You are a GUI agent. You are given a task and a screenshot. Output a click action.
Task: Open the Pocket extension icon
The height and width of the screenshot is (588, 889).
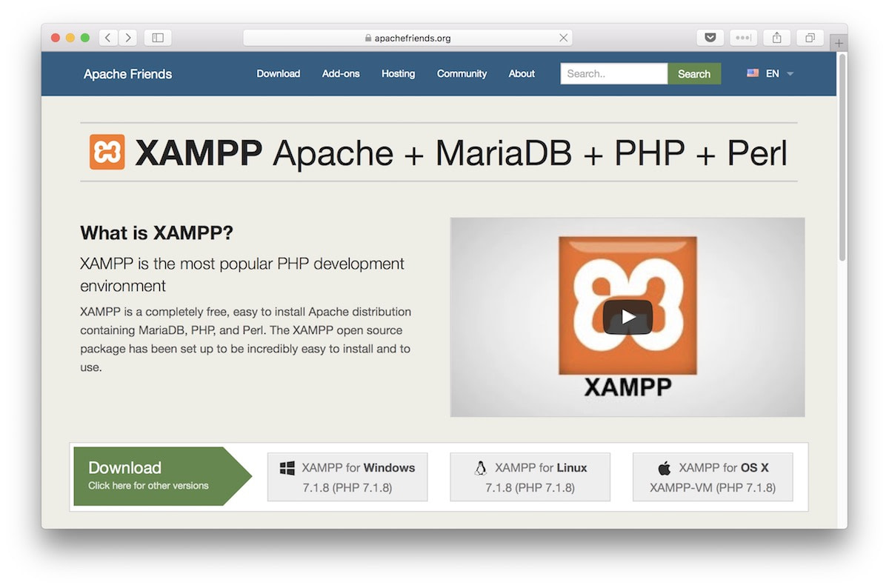(710, 37)
